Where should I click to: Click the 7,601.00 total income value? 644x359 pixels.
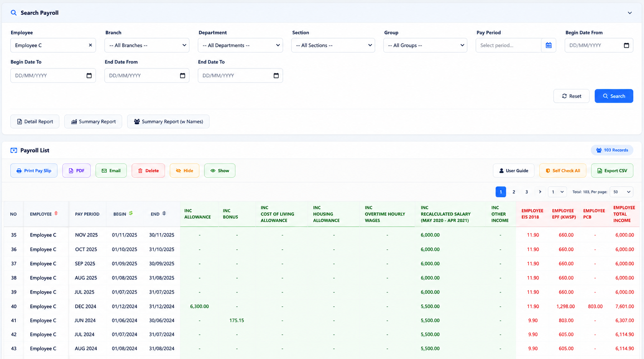point(624,306)
